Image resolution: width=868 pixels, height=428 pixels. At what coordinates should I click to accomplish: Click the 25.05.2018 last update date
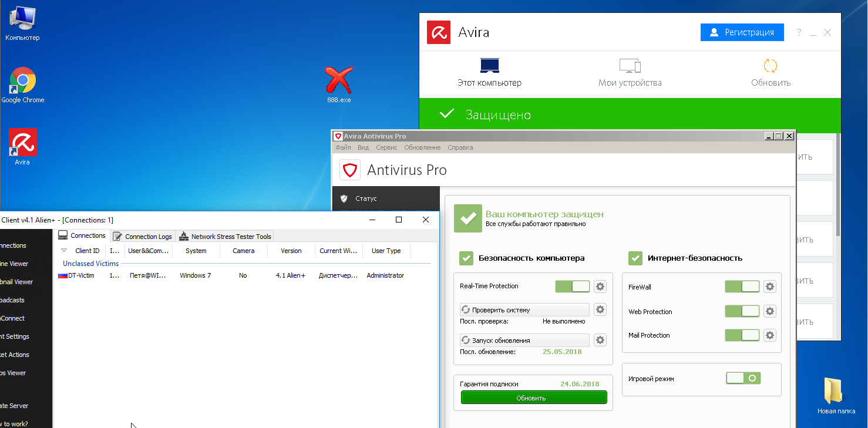point(562,352)
